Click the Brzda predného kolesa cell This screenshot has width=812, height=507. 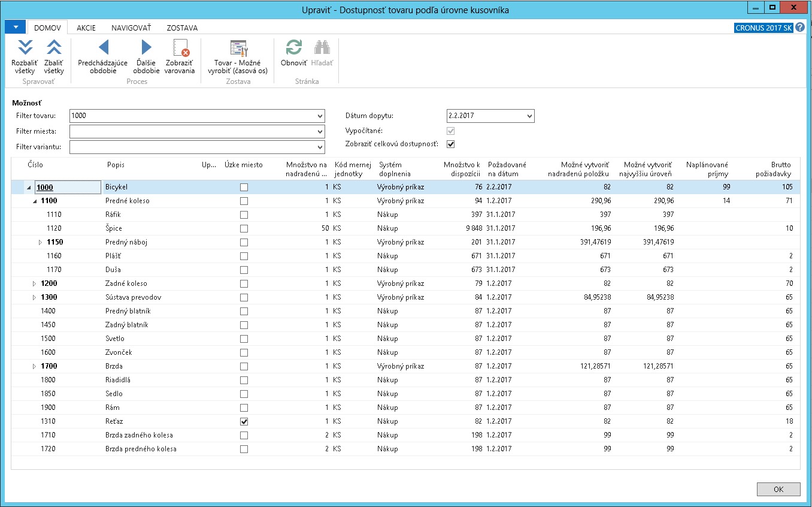141,449
